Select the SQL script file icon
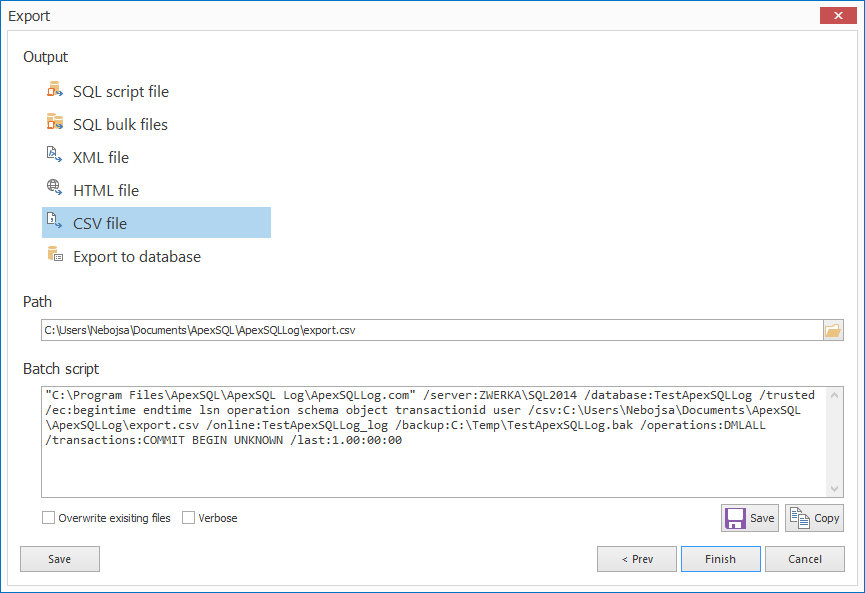865x593 pixels. pos(55,90)
